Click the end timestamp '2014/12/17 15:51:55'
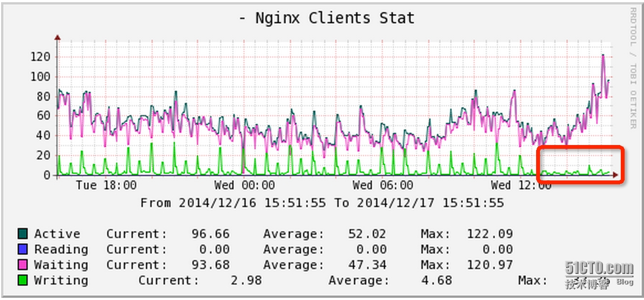 [430, 203]
